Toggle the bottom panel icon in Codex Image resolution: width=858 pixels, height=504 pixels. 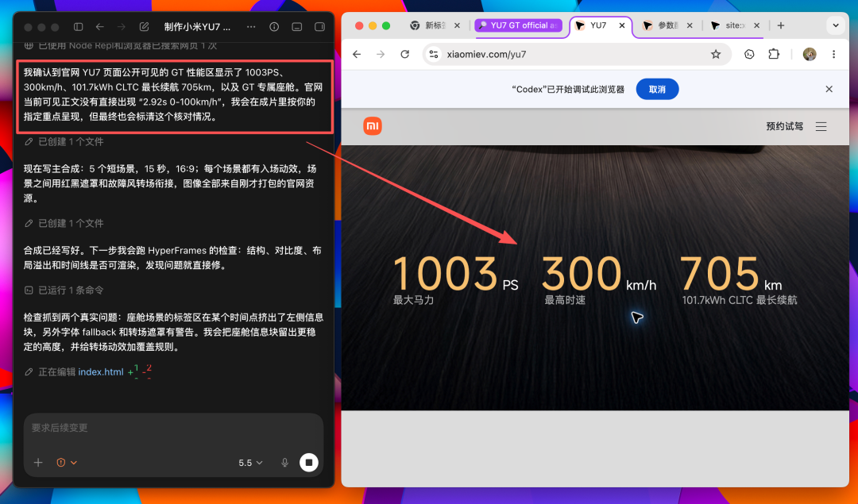click(297, 27)
